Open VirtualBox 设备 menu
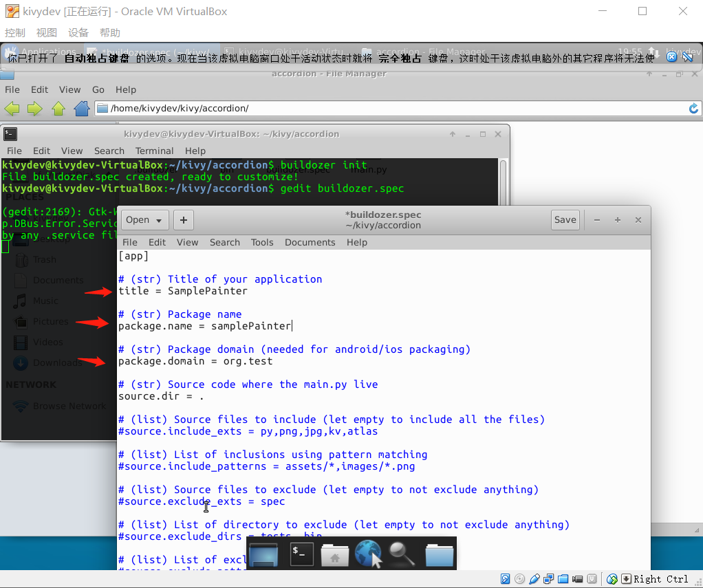 [78, 33]
